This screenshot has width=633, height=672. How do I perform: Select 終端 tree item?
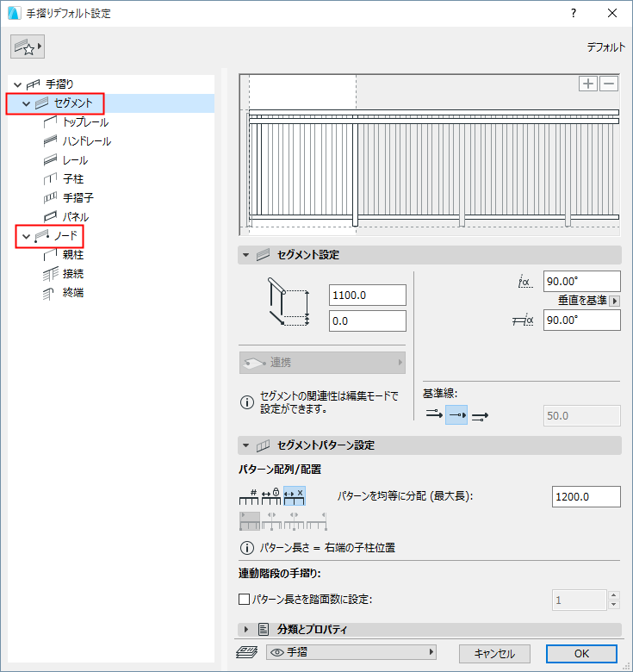point(73,293)
